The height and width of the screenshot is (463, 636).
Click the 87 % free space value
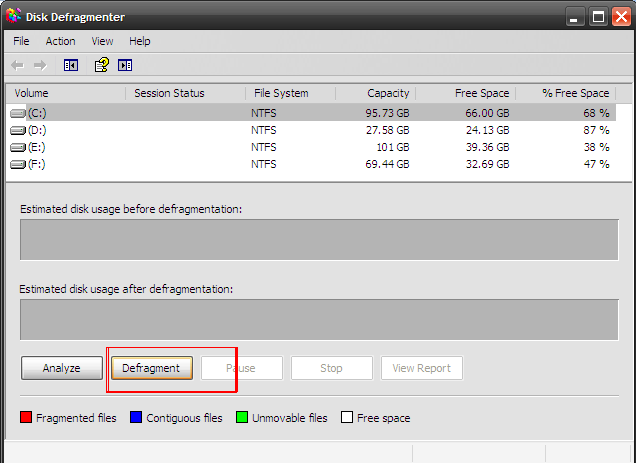coord(596,130)
